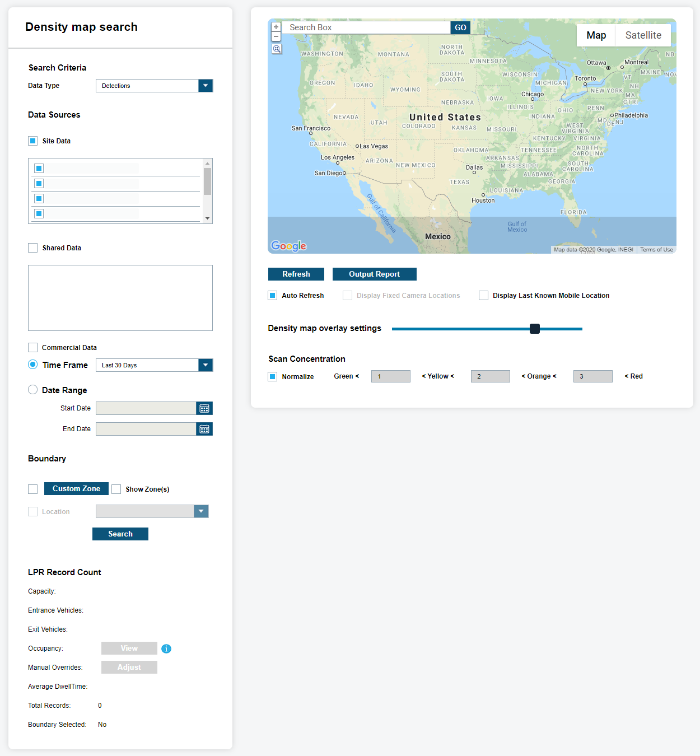Open the Start Date calendar picker

(204, 408)
